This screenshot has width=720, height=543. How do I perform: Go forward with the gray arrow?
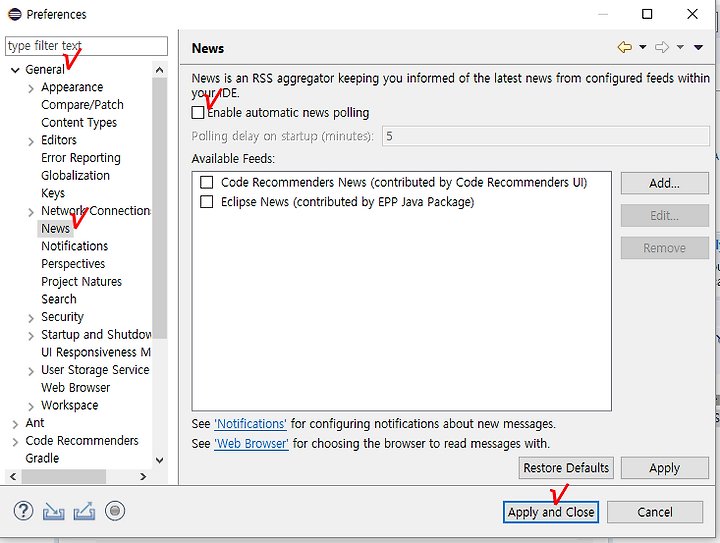coord(662,47)
